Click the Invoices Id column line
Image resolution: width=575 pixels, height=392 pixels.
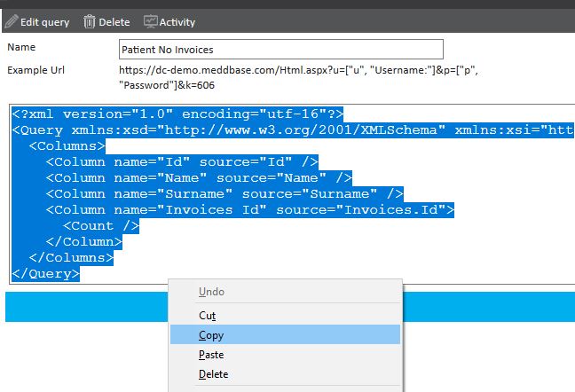click(x=249, y=210)
